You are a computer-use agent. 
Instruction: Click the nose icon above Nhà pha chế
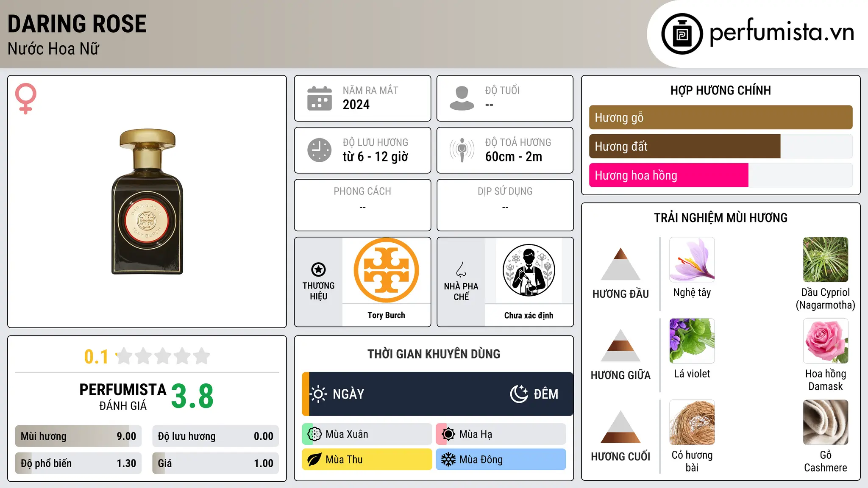(x=461, y=269)
